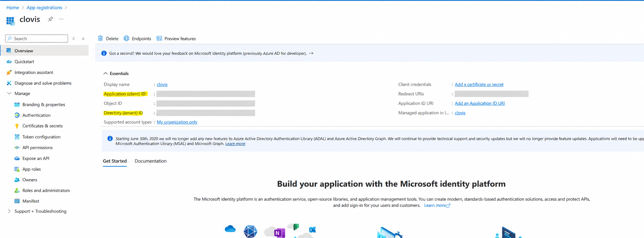Screen dimensions: 644x238
Task: Click the clovis display name link
Action: pyautogui.click(x=162, y=84)
